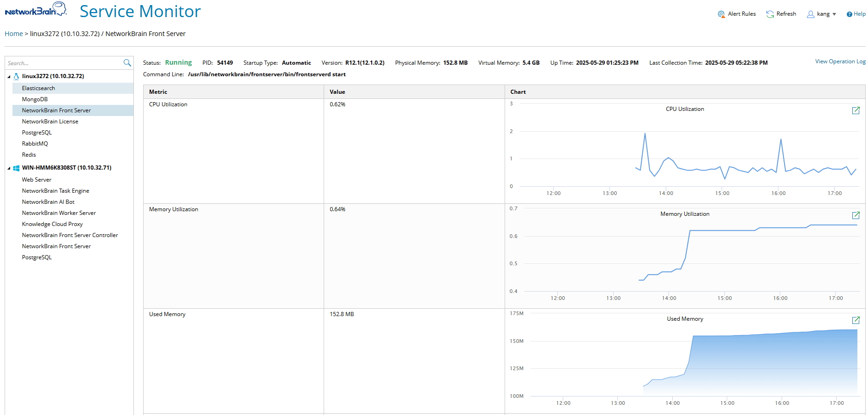Open the Help link
Screen dimensions: 868x415
[x=859, y=14]
